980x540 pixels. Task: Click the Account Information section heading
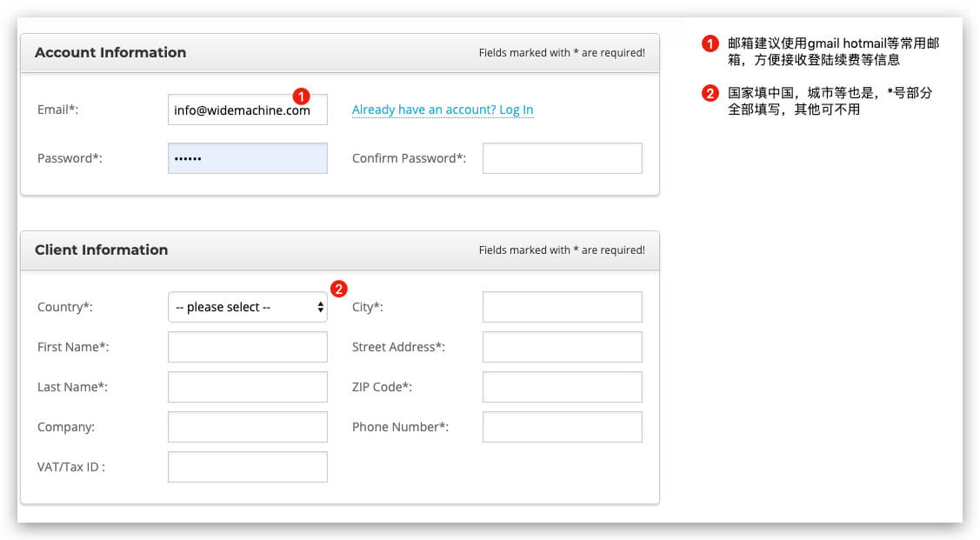[x=110, y=52]
